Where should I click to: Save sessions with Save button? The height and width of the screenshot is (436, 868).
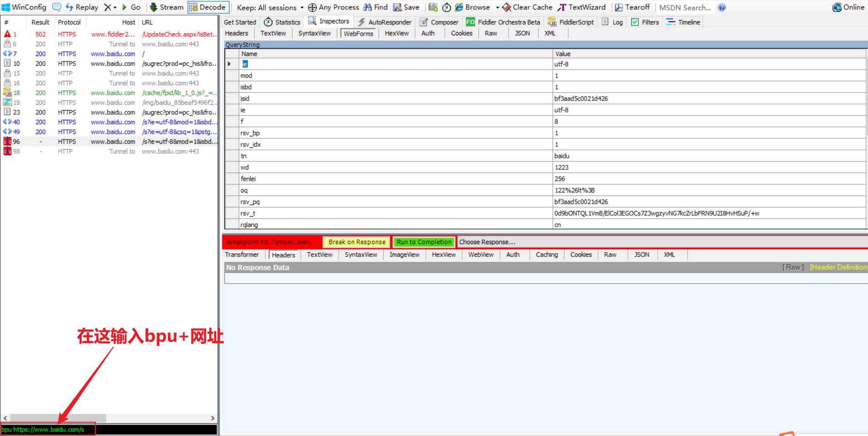406,7
